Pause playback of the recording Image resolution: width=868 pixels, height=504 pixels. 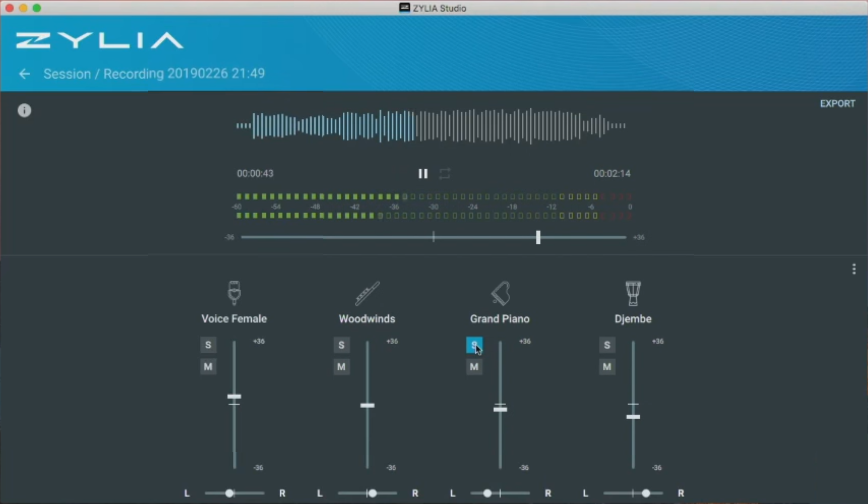423,174
